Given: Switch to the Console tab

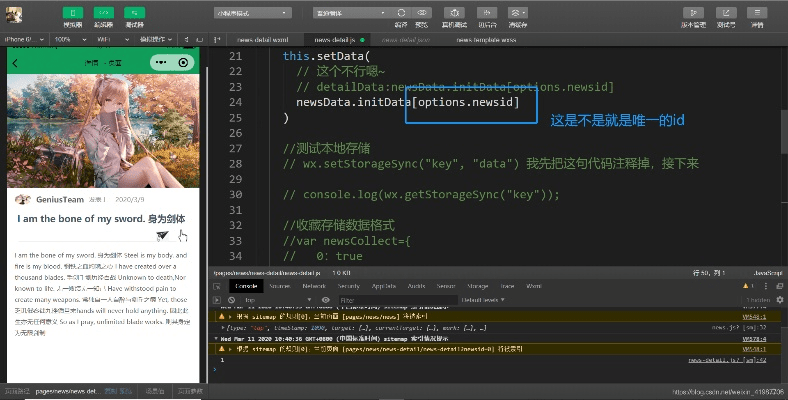Looking at the screenshot, I should [246, 285].
